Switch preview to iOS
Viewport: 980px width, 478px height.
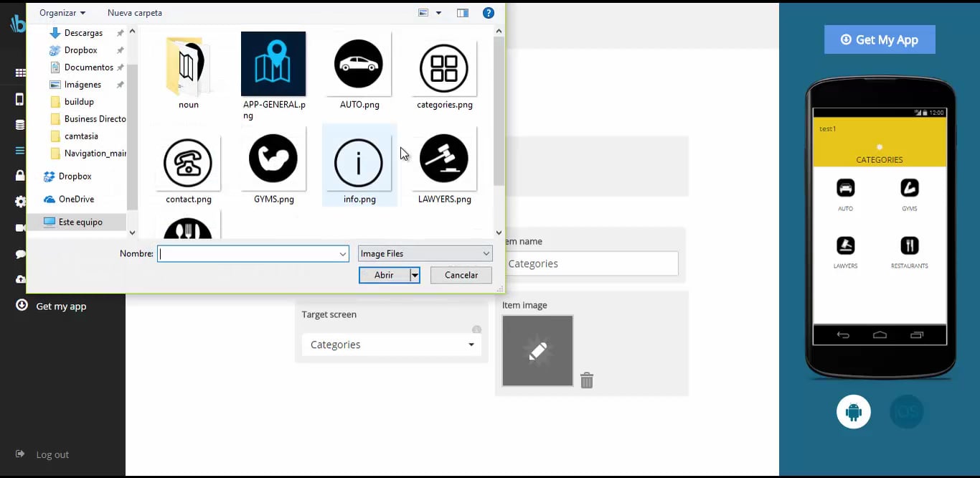tap(907, 412)
